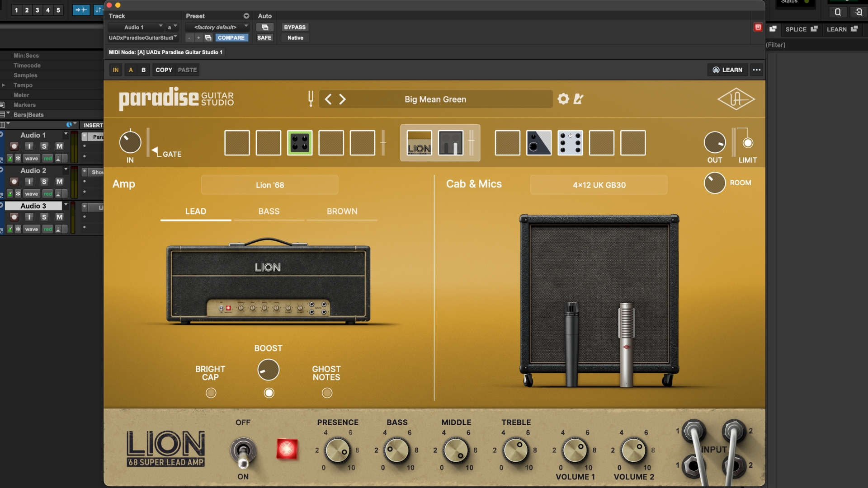Open the Preset menu circle arrow
The image size is (868, 488).
click(246, 16)
